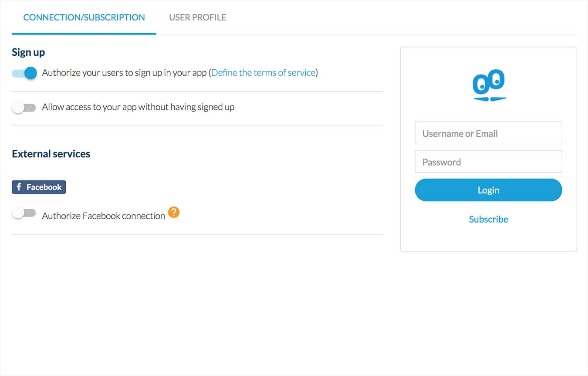Turn on Authorize Facebook connection toggle

point(24,213)
